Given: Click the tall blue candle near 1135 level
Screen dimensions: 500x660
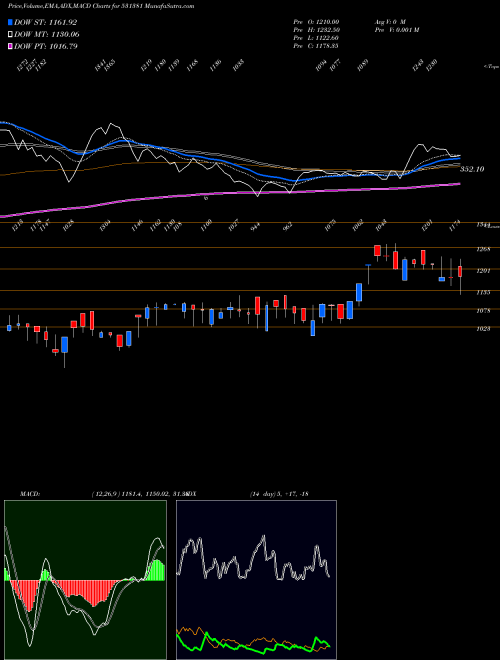Looking at the screenshot, I should click(359, 292).
